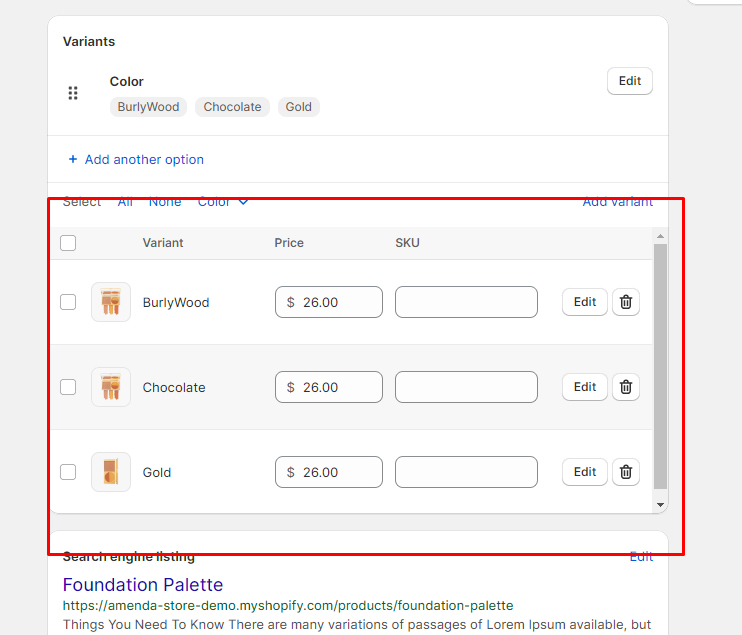Image resolution: width=742 pixels, height=635 pixels.
Task: Open the BurlyWood variant image thumbnail
Action: [111, 302]
